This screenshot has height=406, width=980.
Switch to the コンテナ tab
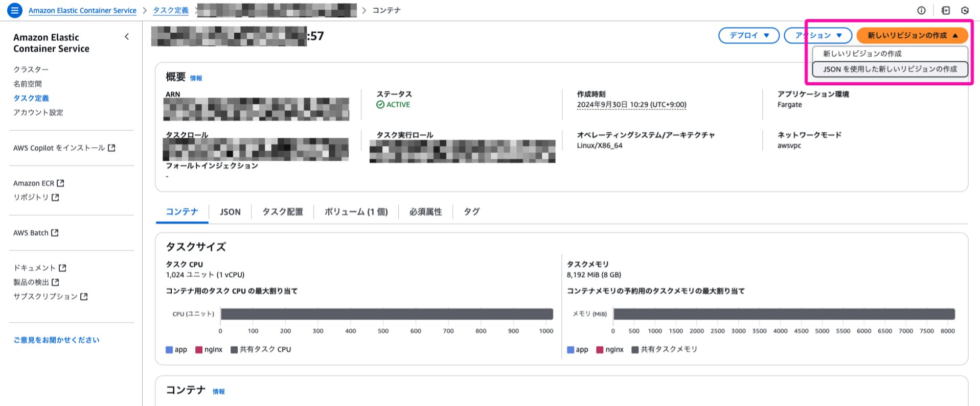[x=182, y=212]
